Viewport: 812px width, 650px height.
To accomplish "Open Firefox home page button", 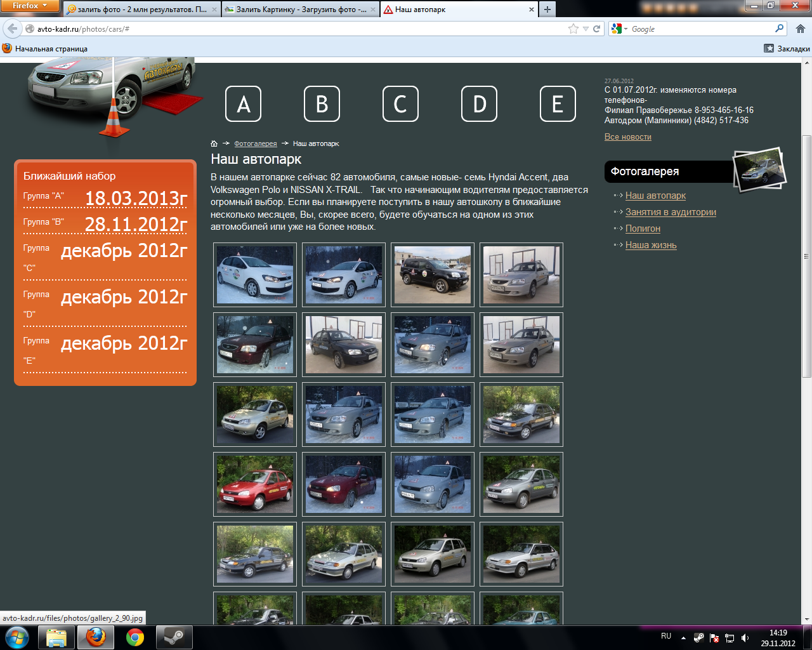I will 800,29.
